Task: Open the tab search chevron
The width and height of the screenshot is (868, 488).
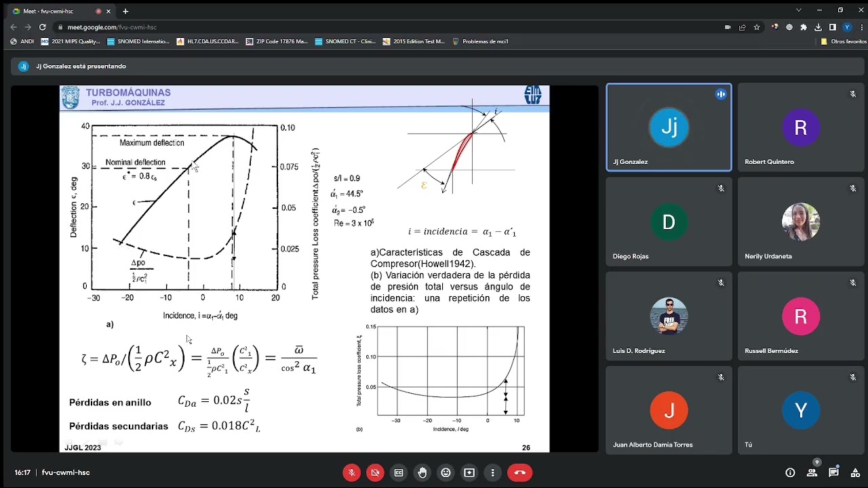Action: 799,10
